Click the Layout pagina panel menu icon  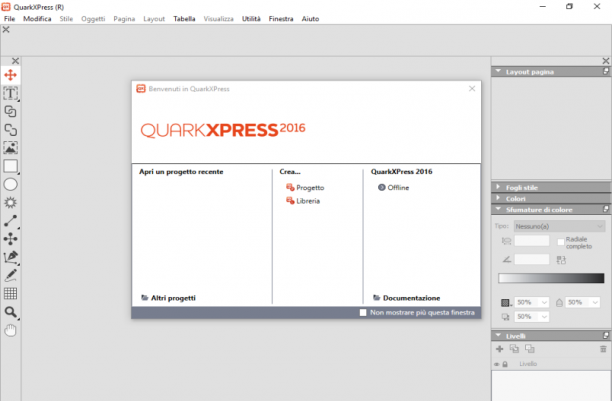coord(606,71)
